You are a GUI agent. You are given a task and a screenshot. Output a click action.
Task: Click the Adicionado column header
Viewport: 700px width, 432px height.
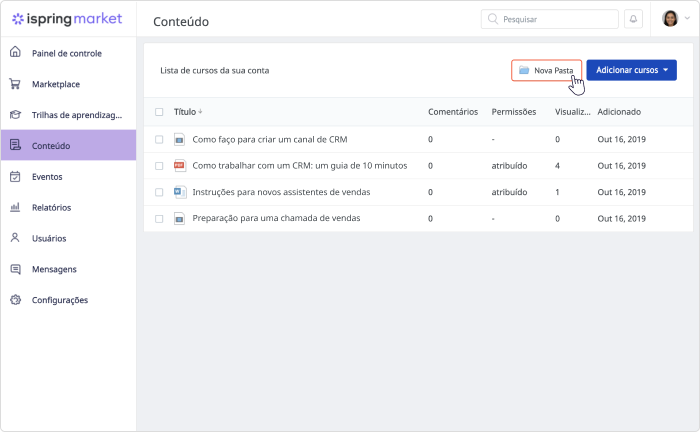[x=619, y=112]
